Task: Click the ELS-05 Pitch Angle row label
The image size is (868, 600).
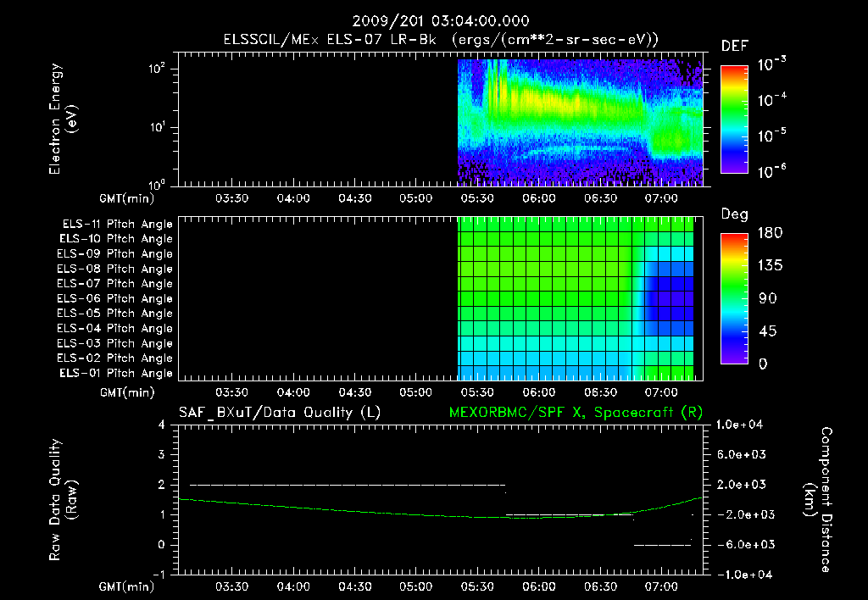Action: 115,314
